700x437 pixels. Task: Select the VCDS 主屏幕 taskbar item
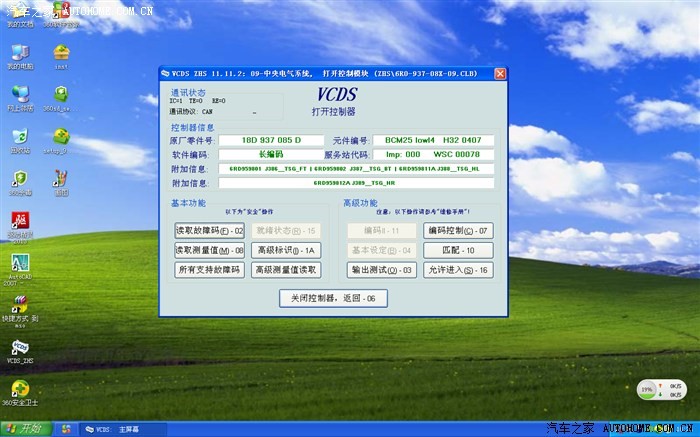point(117,429)
